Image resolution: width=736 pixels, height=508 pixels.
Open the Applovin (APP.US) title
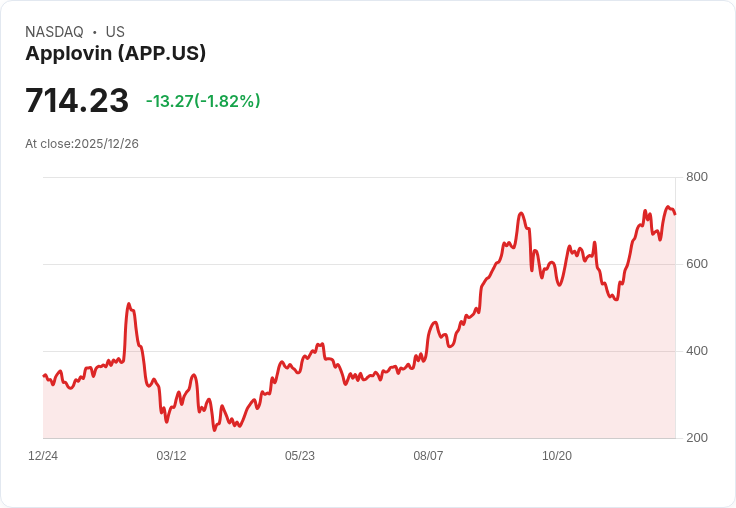(x=115, y=54)
